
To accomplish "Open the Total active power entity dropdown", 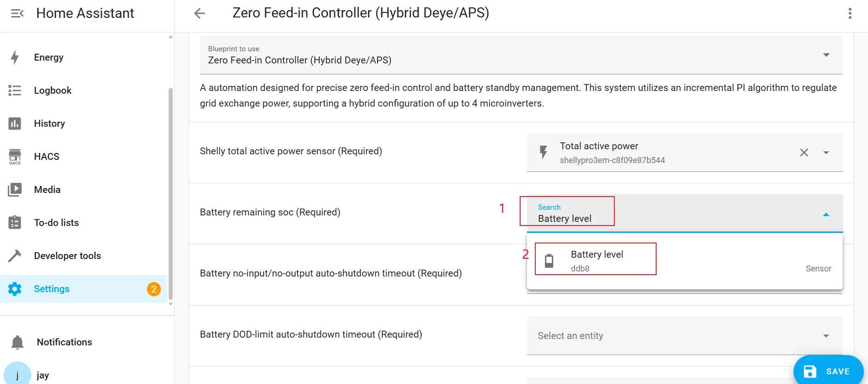I will point(826,152).
